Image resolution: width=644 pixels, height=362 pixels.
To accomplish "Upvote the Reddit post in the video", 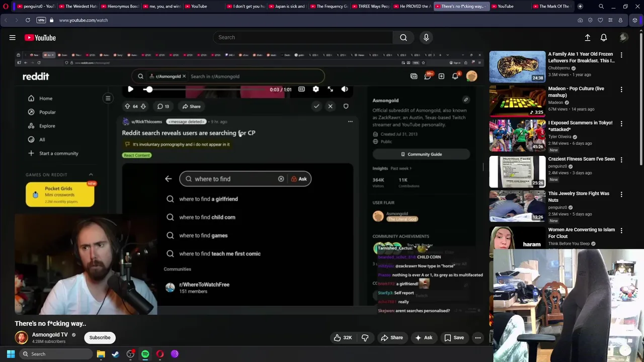I will click(x=127, y=106).
